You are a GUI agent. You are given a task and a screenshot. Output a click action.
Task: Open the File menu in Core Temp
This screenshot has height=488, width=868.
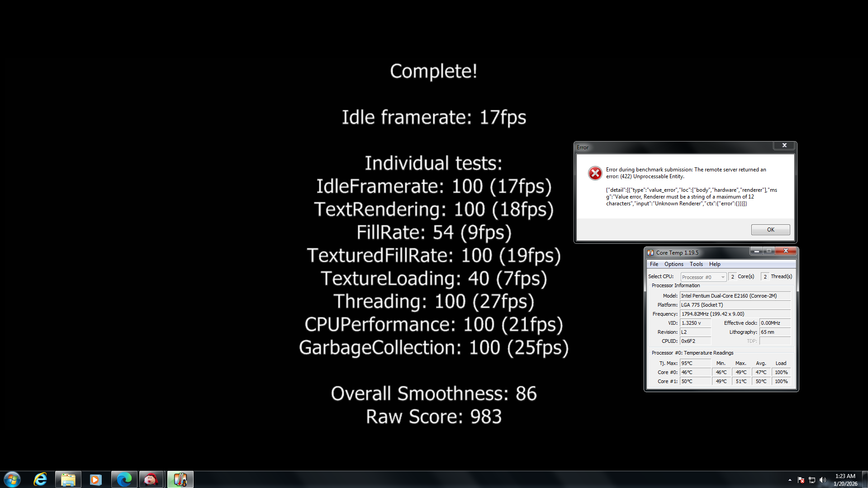point(654,264)
